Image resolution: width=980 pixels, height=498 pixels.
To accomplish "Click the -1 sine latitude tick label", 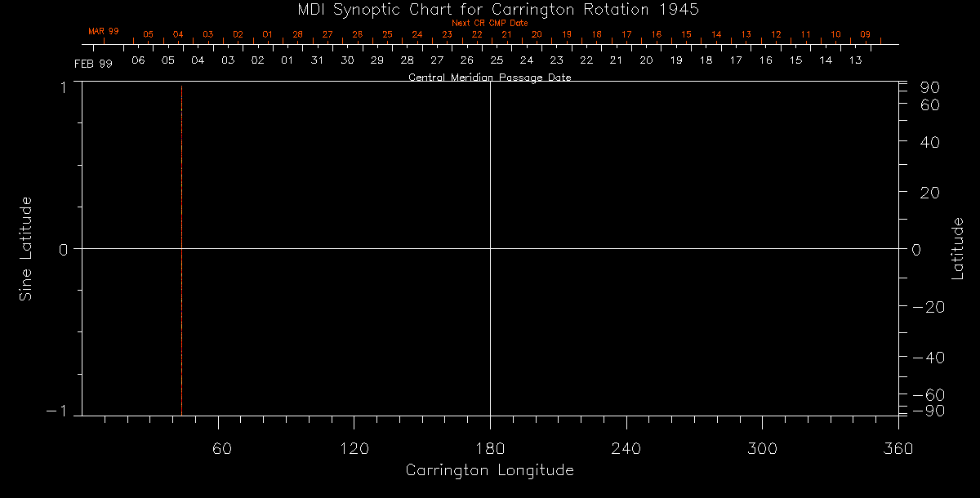I will pyautogui.click(x=58, y=411).
